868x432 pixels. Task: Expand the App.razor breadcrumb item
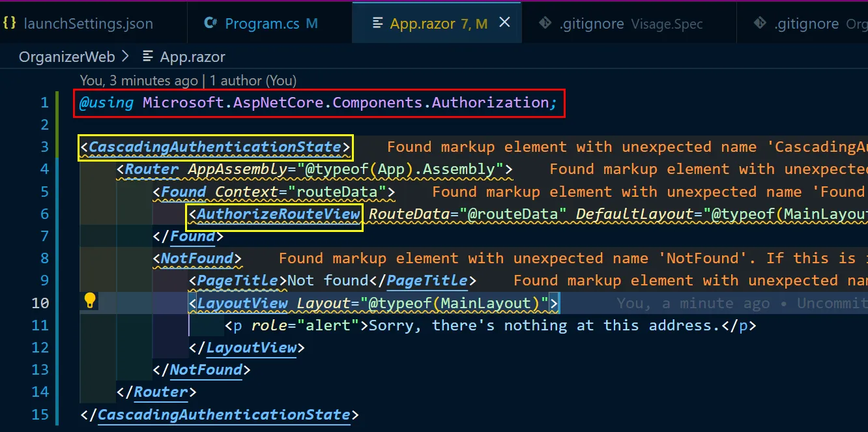point(192,57)
